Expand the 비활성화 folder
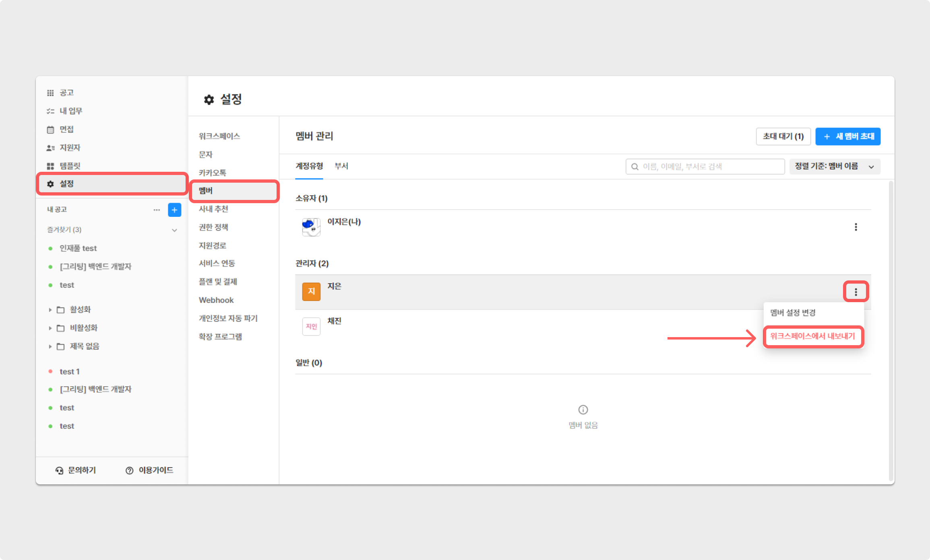Screen dimensions: 930x560 (x=50, y=328)
